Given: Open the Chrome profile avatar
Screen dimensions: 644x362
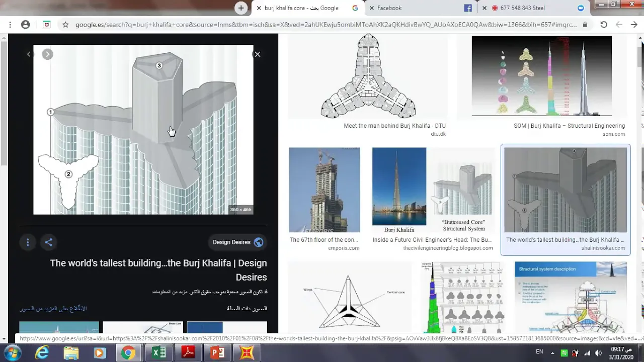Looking at the screenshot, I should [x=26, y=24].
